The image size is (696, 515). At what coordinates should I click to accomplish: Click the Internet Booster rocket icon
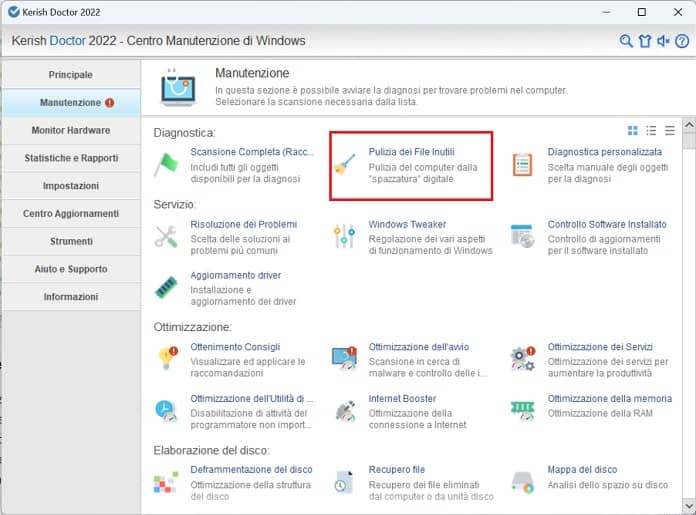(x=345, y=411)
